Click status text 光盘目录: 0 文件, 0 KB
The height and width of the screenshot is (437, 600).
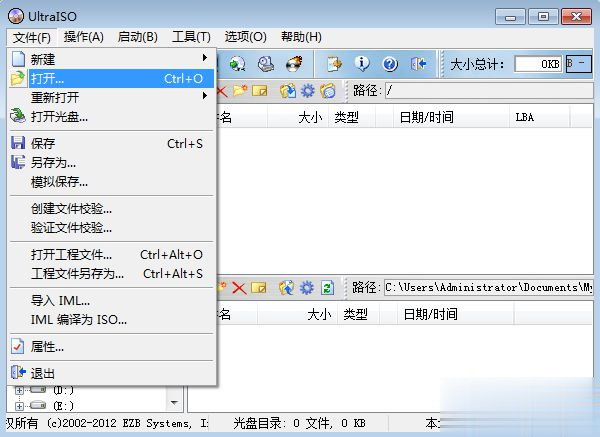(299, 423)
